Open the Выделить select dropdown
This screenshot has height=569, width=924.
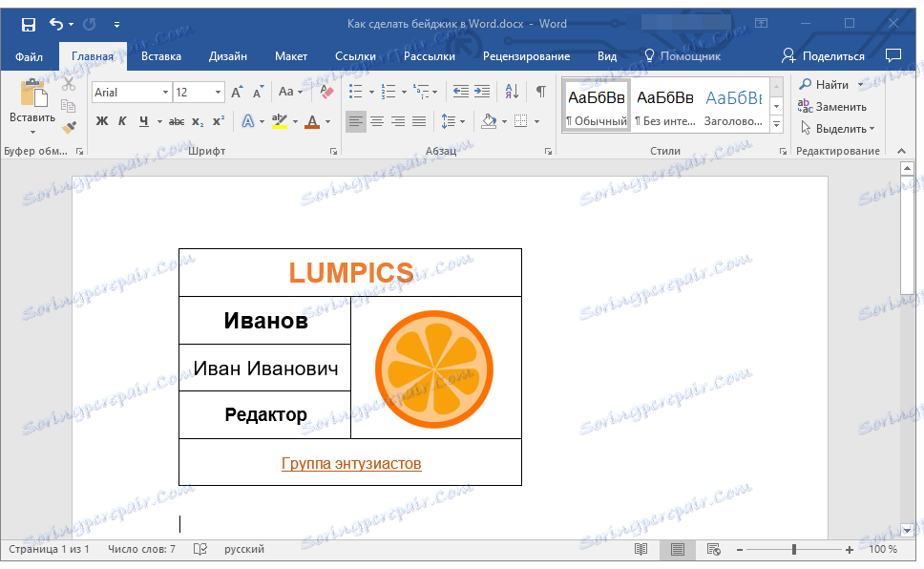[x=837, y=129]
